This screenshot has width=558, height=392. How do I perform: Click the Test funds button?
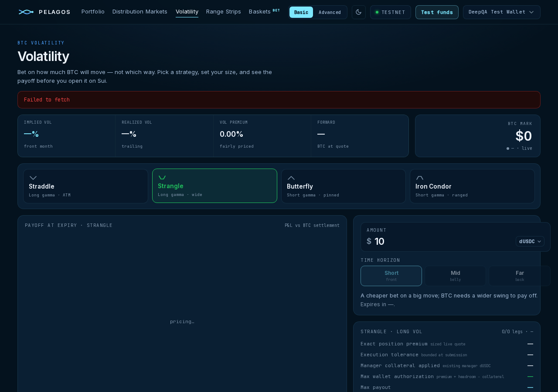coord(437,12)
